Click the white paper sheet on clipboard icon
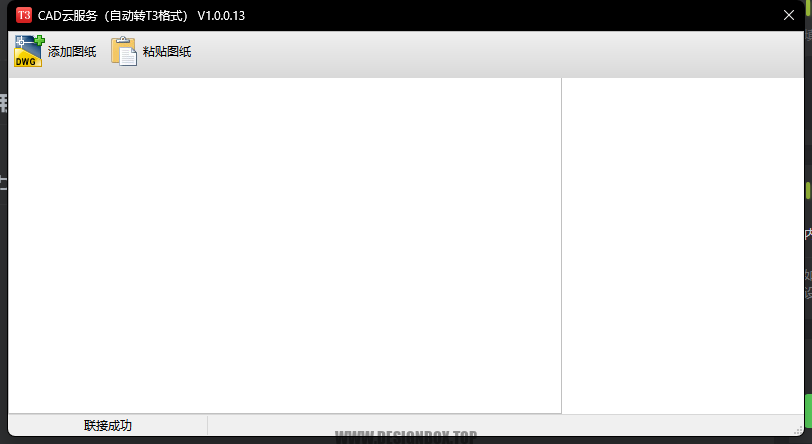The width and height of the screenshot is (812, 444). coord(128,56)
